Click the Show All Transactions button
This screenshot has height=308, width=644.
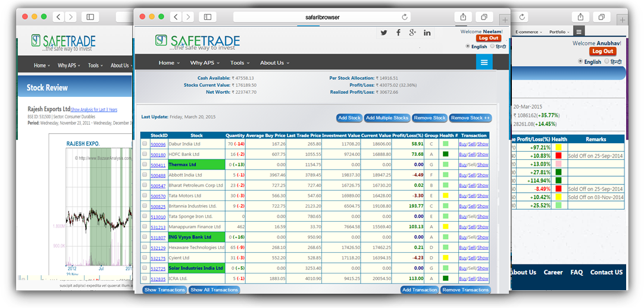coord(214,290)
